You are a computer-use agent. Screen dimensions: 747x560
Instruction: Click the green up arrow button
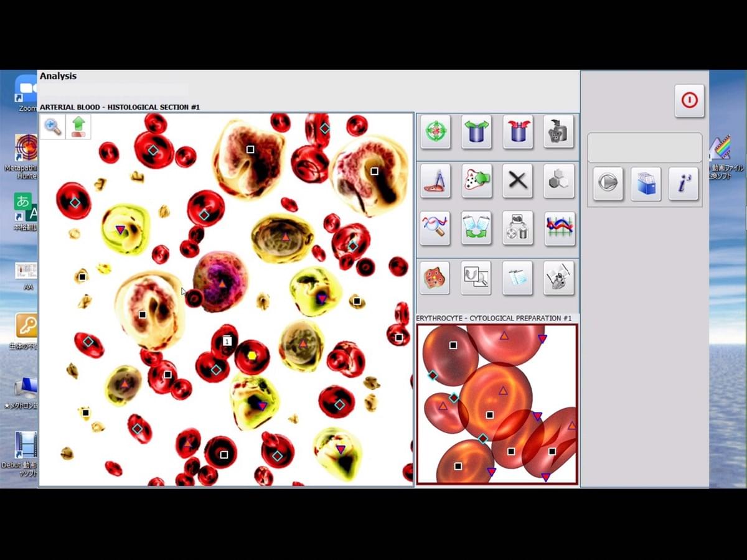[x=78, y=126]
